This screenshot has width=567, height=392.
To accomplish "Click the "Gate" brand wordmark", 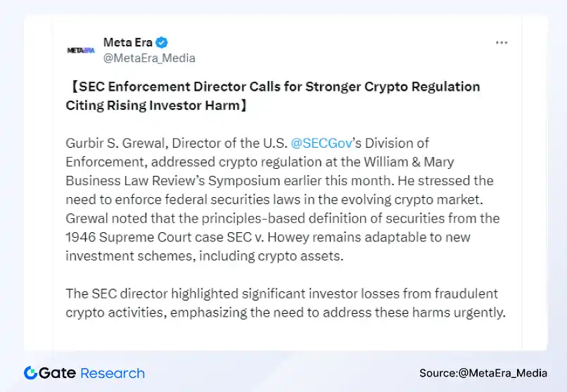I will click(58, 373).
